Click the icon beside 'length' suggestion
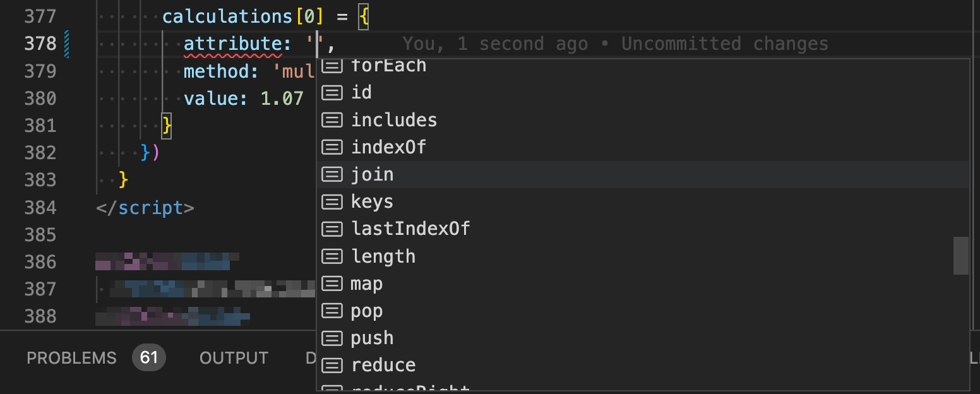Viewport: 980px width, 394px height. click(x=332, y=256)
